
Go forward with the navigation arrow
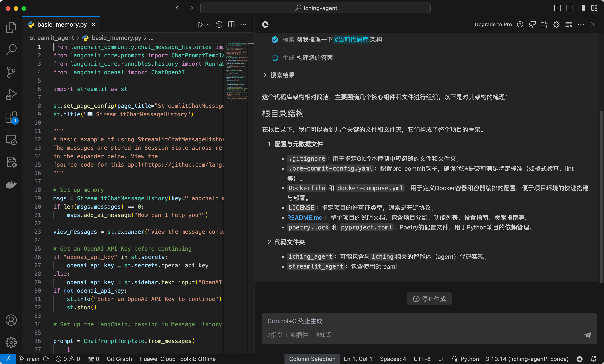pos(191,8)
